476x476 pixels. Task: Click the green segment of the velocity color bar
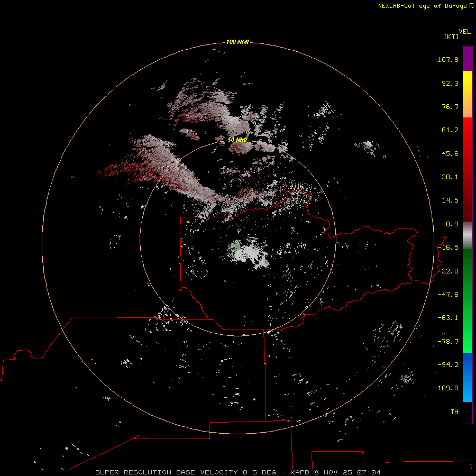(x=467, y=300)
